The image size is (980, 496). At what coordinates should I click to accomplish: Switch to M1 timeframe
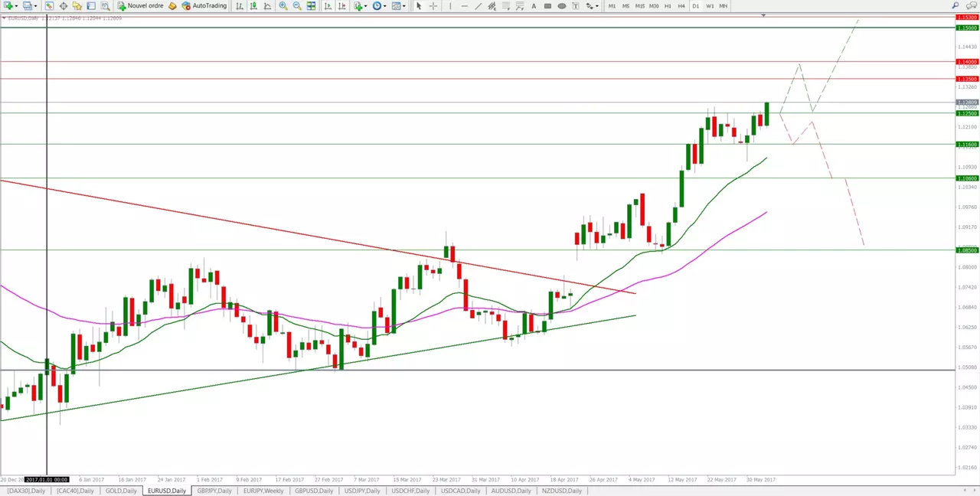612,5
